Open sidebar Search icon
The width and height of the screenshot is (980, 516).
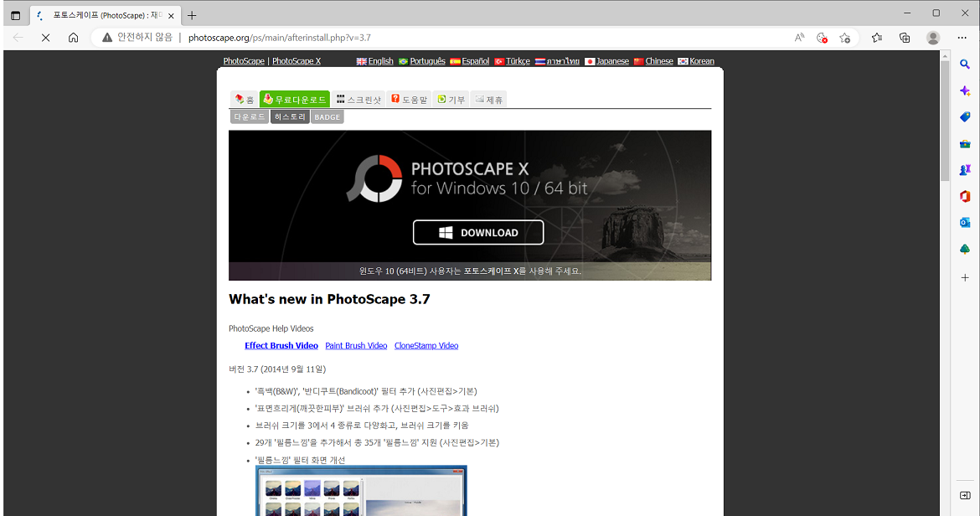[965, 64]
